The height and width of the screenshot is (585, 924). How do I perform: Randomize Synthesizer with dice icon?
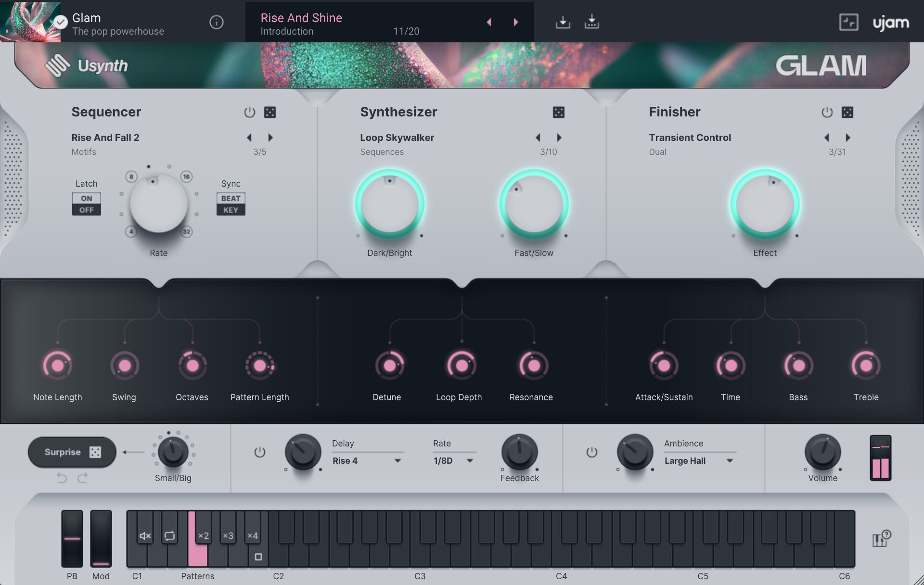click(559, 112)
